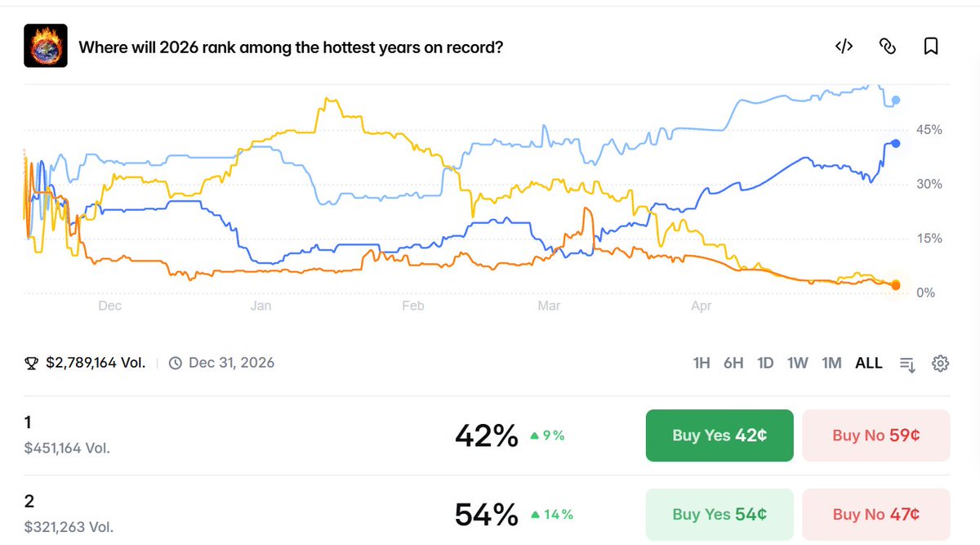Open the embed code icon
Image resolution: width=980 pixels, height=545 pixels.
coord(844,47)
